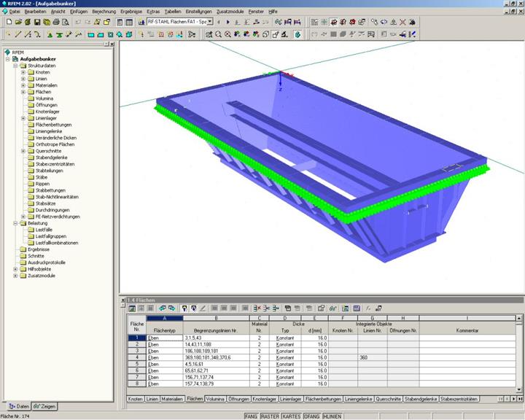Click the table vertical scrollbar down arrow

tap(519, 390)
